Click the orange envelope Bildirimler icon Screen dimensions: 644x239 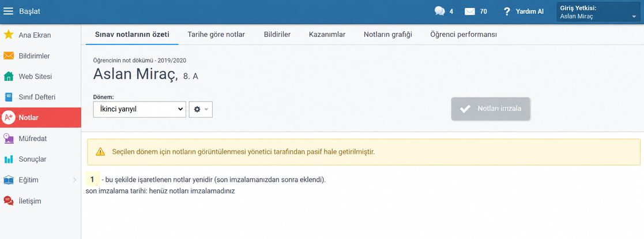click(8, 55)
